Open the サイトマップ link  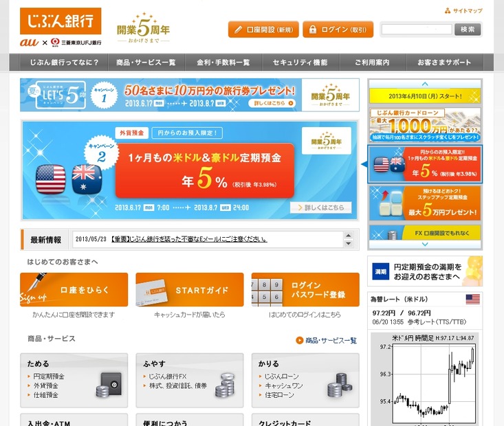[463, 11]
